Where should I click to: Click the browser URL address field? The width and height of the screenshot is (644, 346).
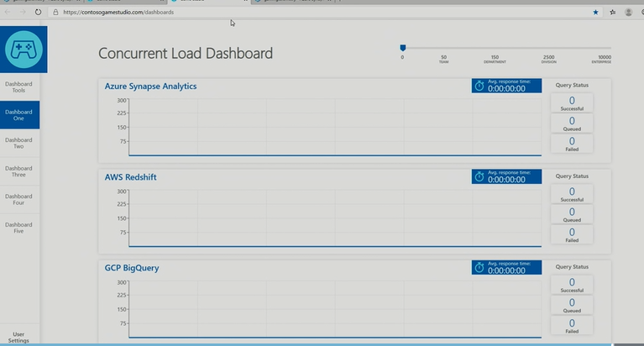coord(252,13)
